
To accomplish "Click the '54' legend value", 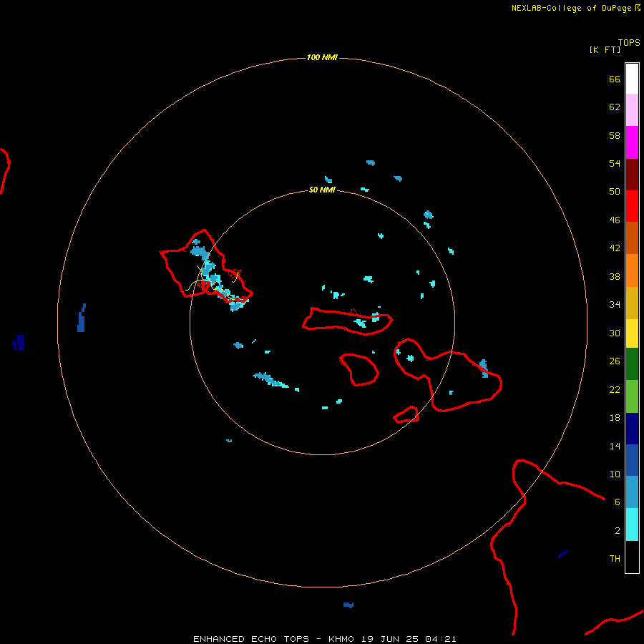I will [x=615, y=163].
